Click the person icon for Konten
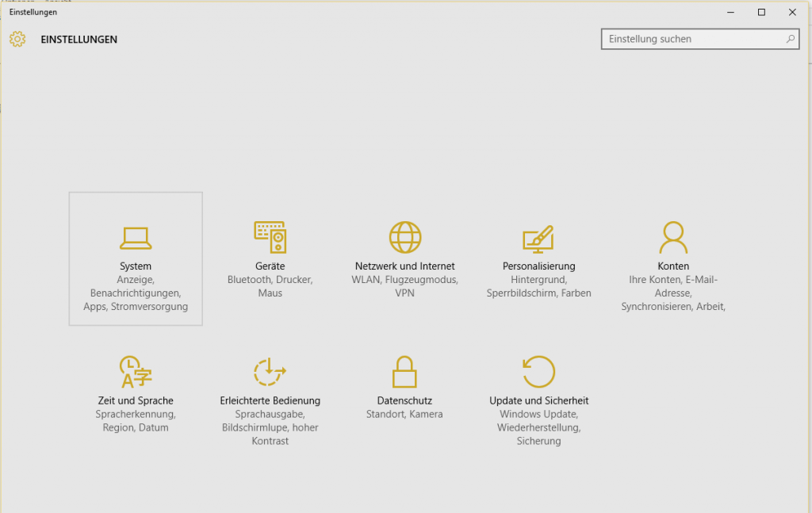 673,237
